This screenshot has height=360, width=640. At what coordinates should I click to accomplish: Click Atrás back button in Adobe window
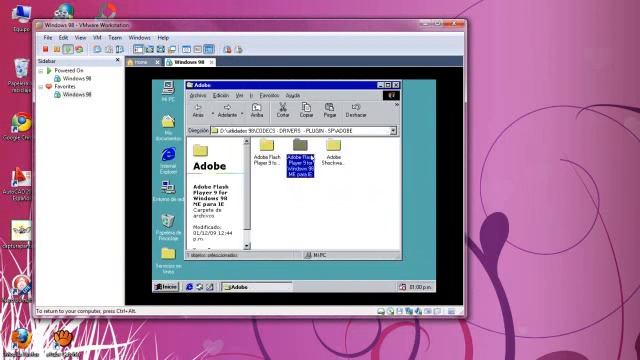click(198, 111)
